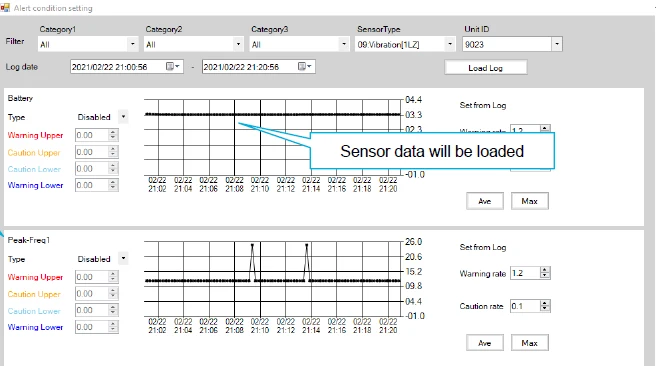Click Peak-Freq1 Warning Upper value field
The image size is (656, 366).
pos(92,277)
